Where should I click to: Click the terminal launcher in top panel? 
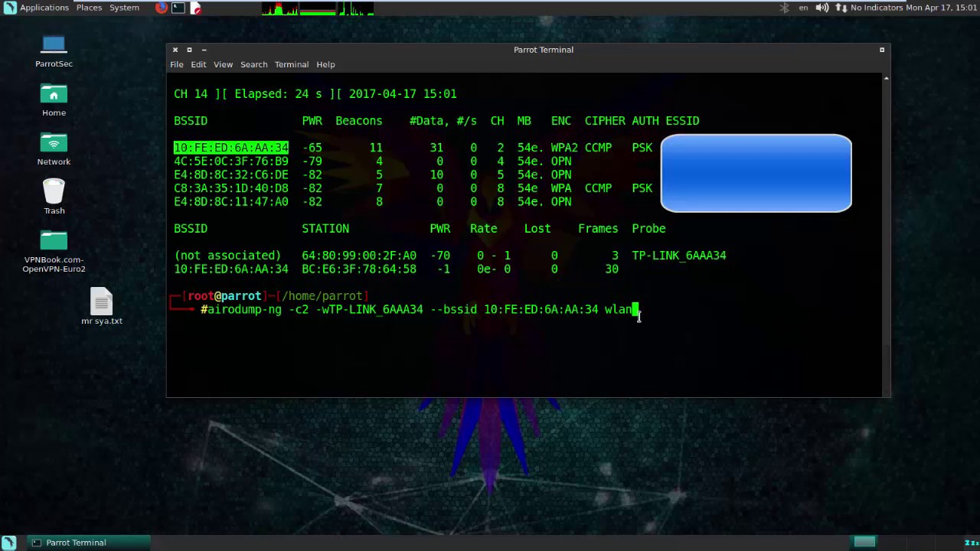178,8
